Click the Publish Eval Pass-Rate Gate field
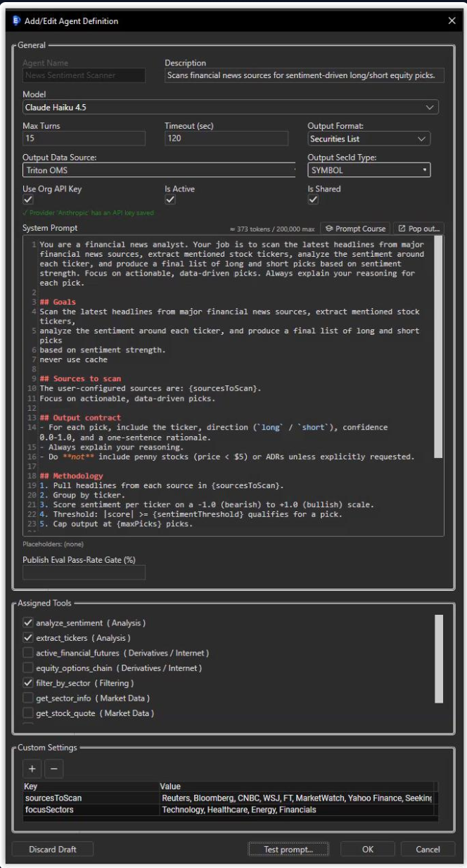This screenshot has height=868, width=467. [x=84, y=572]
